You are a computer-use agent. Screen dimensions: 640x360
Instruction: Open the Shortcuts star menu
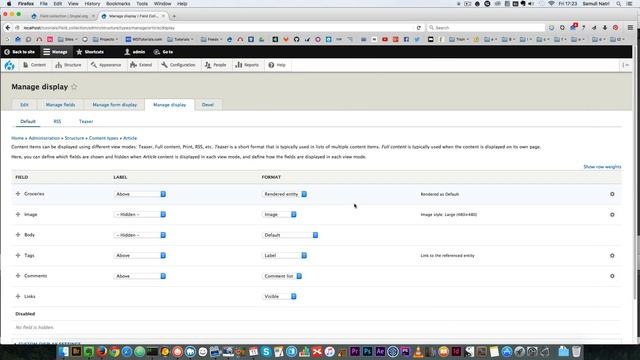coord(90,52)
